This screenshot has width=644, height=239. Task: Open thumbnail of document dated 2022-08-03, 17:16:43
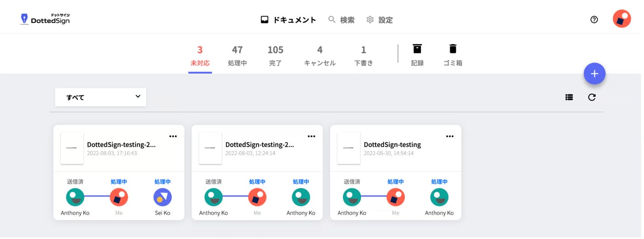[x=72, y=148]
